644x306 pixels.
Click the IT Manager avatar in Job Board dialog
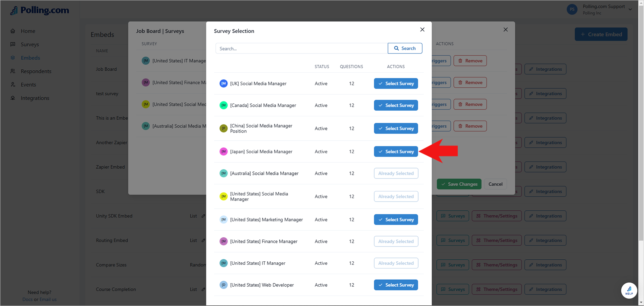tap(146, 61)
